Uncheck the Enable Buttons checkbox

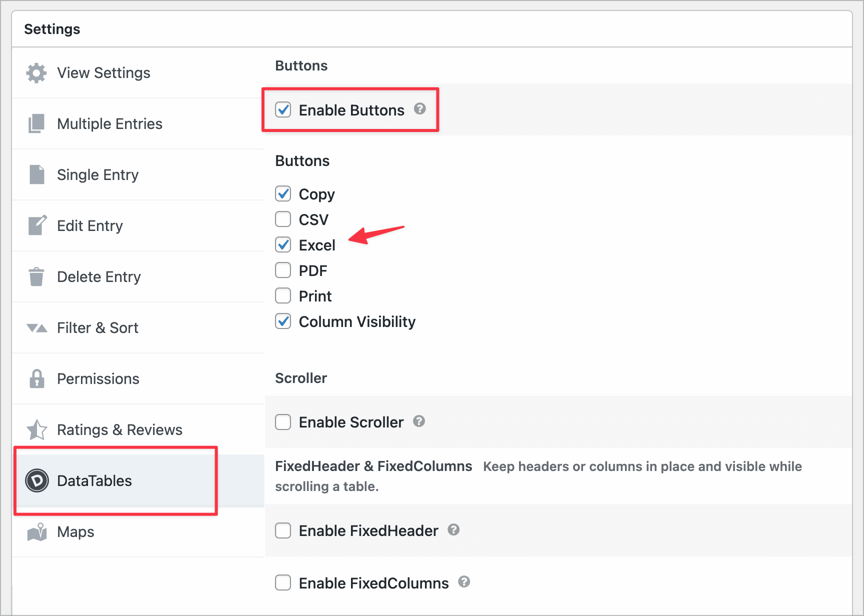point(283,109)
